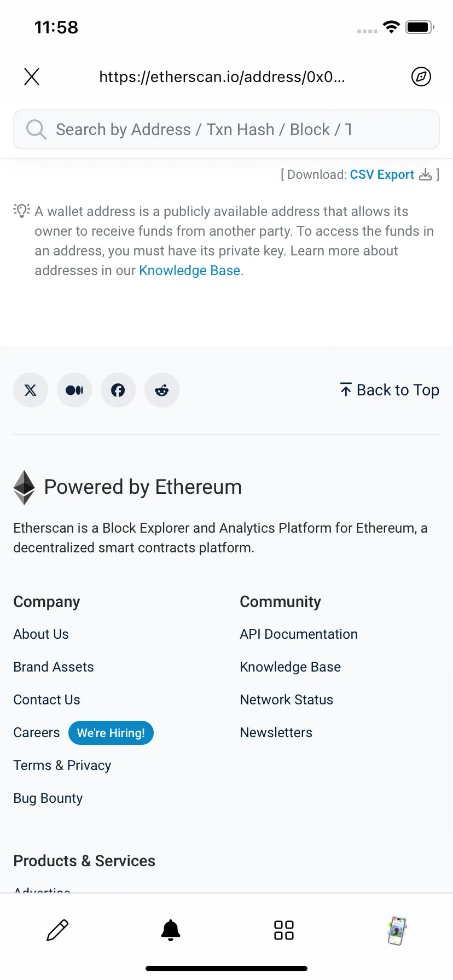The image size is (453, 980).
Task: Open the Bug Bounty link
Action: click(x=48, y=798)
